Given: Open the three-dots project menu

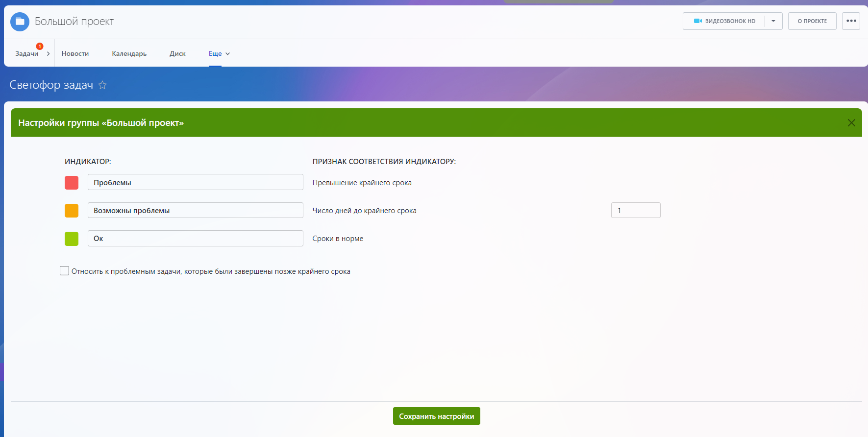Looking at the screenshot, I should pos(851,21).
